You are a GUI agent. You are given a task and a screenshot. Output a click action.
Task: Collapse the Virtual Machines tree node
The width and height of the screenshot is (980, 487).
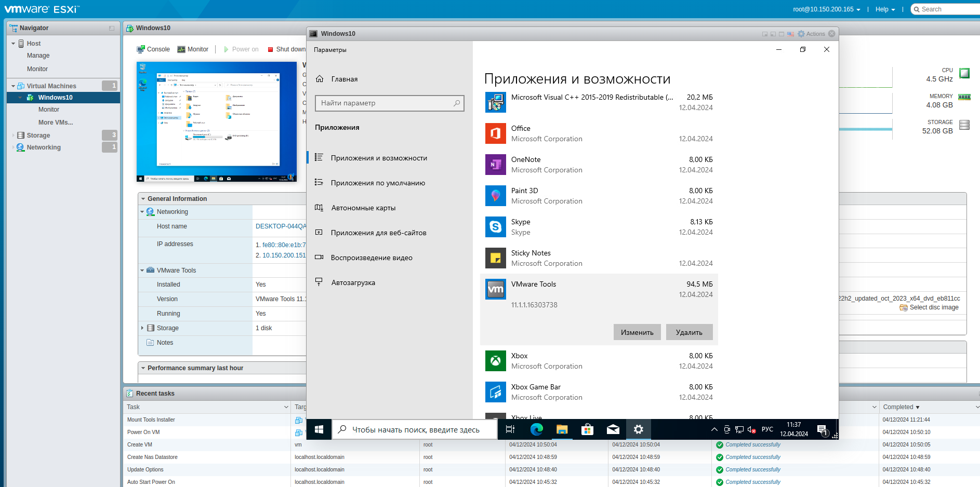[14, 86]
